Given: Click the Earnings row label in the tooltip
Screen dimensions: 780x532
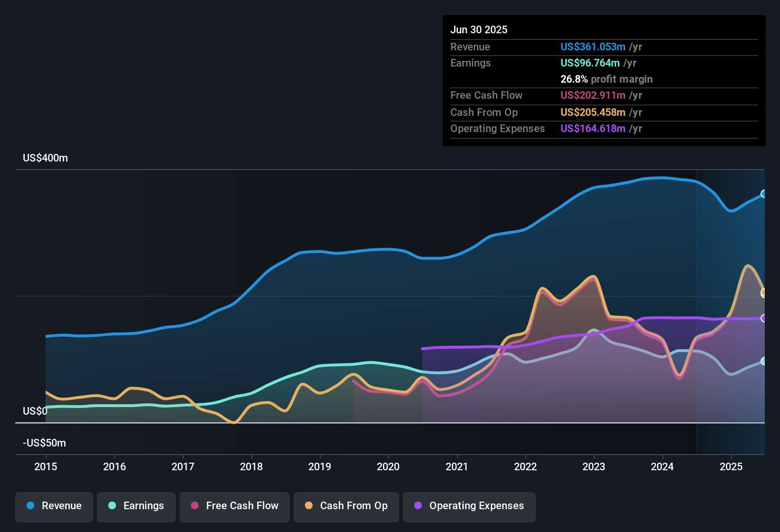Looking at the screenshot, I should click(x=470, y=63).
